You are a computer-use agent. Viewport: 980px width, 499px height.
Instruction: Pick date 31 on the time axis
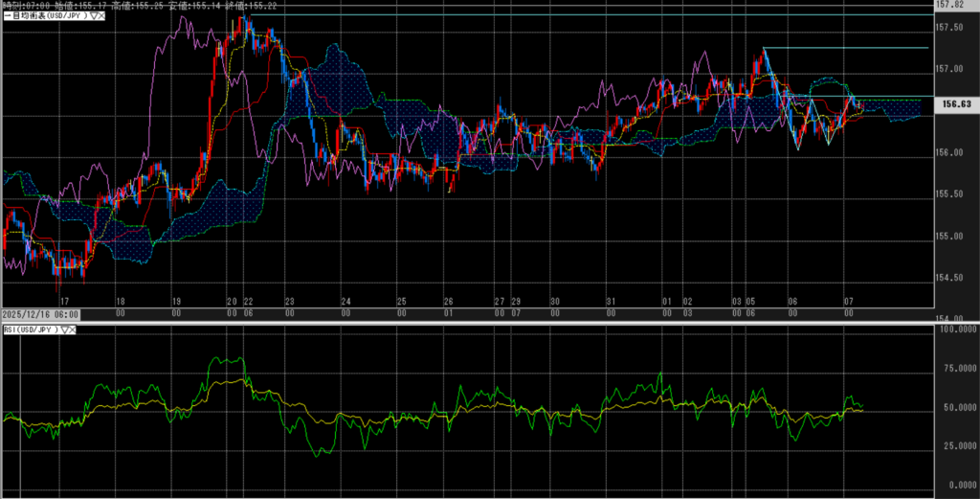611,301
